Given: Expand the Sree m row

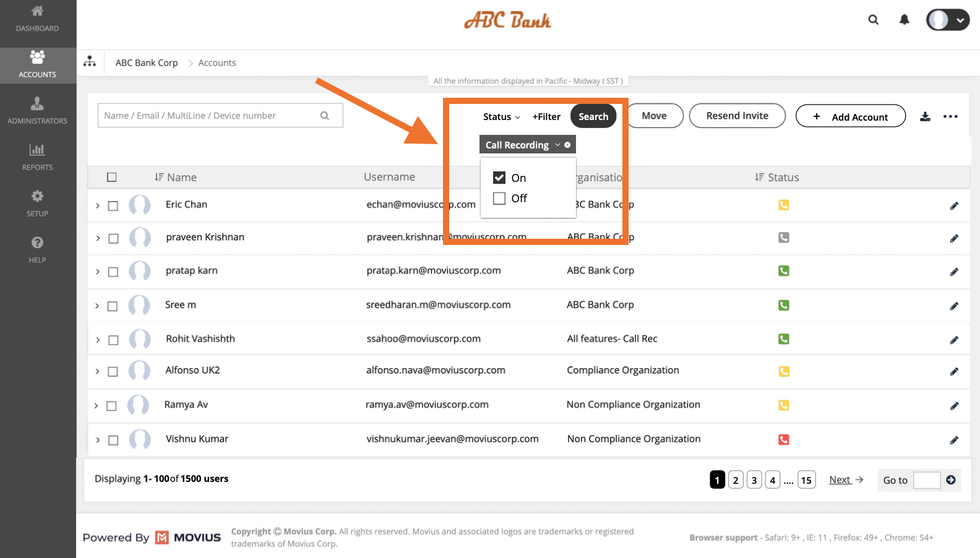Looking at the screenshot, I should [x=97, y=306].
